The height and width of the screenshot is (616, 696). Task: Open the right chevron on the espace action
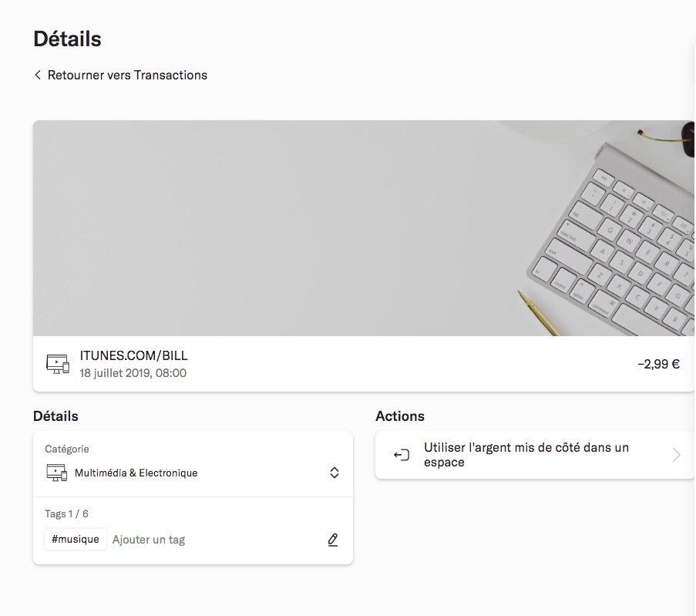[676, 455]
